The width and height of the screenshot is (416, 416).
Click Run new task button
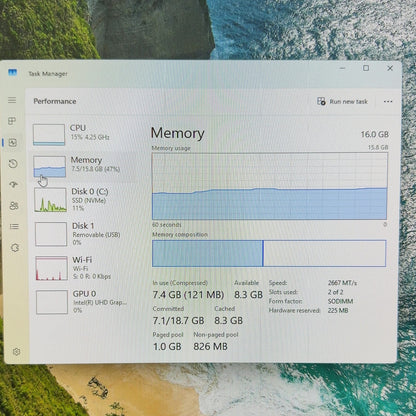[342, 101]
